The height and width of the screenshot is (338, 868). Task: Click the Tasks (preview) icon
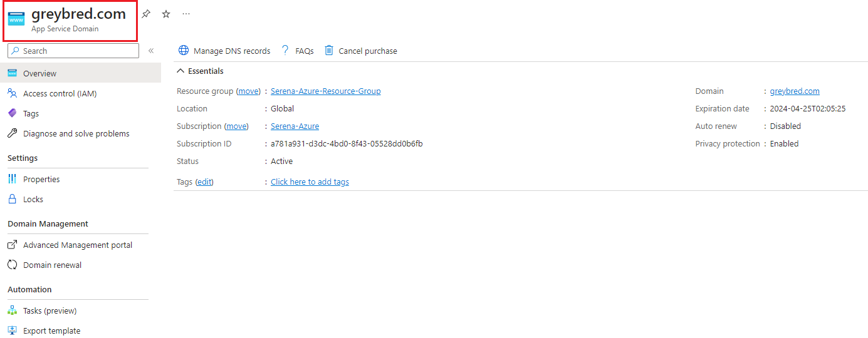point(12,310)
